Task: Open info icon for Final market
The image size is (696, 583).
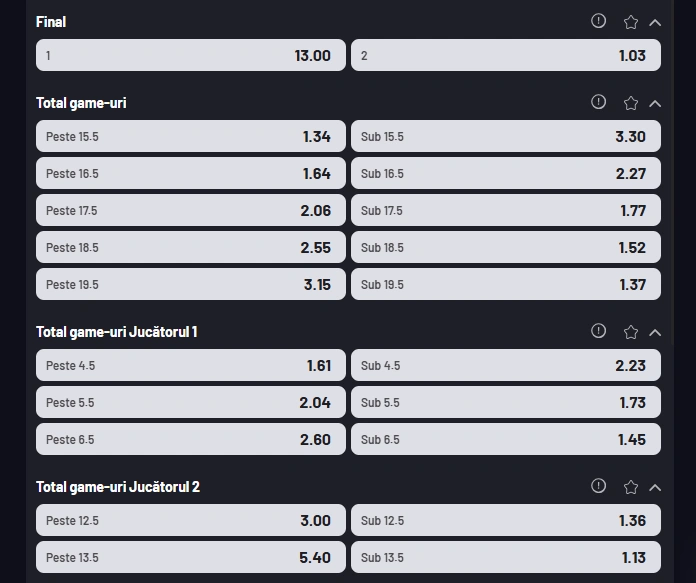Action: pyautogui.click(x=598, y=21)
